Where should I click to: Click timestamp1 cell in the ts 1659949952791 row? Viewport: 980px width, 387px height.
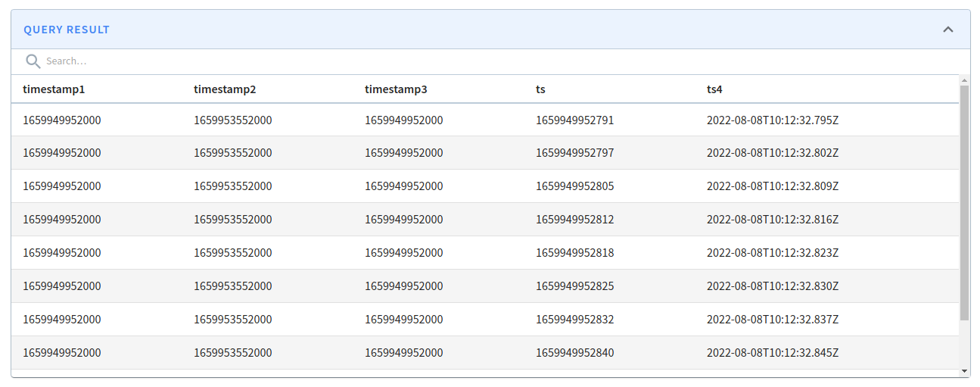click(61, 120)
